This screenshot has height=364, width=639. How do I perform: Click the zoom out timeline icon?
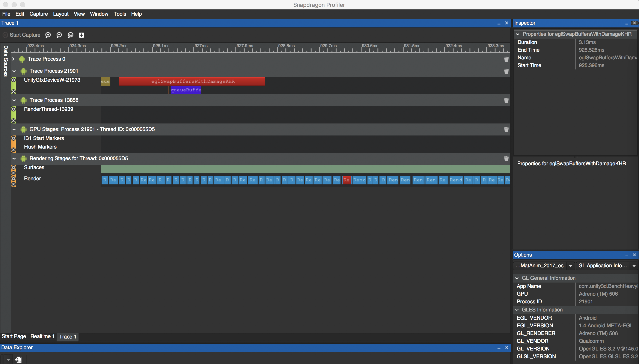59,35
